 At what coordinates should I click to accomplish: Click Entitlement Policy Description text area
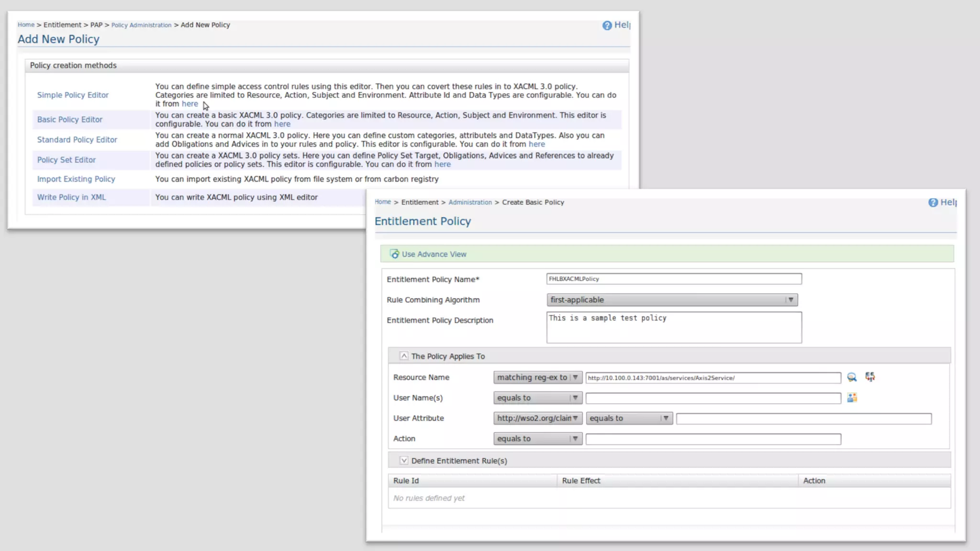coord(674,328)
